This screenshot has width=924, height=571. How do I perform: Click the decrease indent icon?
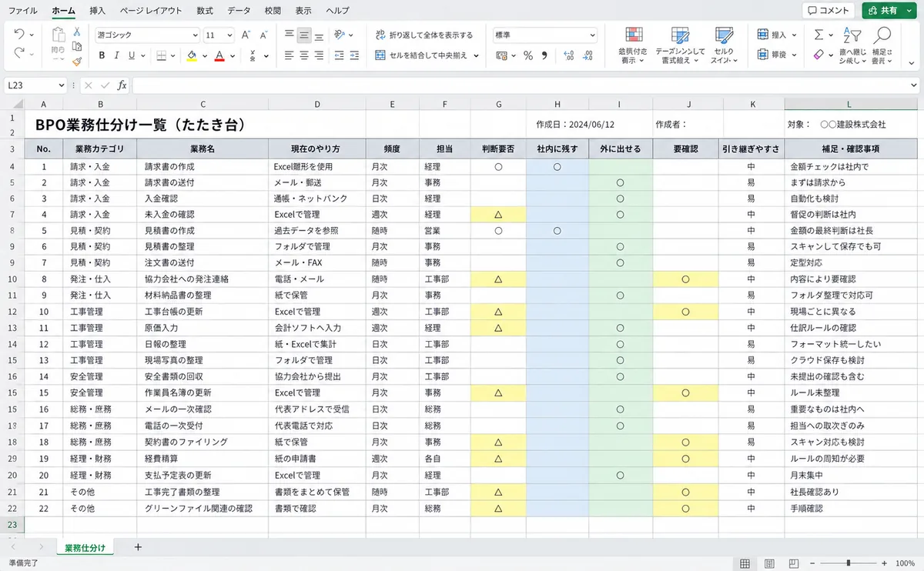point(339,55)
